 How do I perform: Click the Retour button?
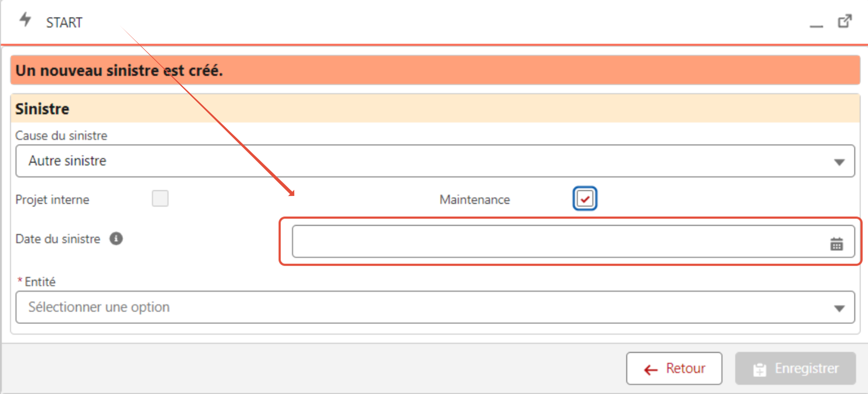tap(674, 369)
